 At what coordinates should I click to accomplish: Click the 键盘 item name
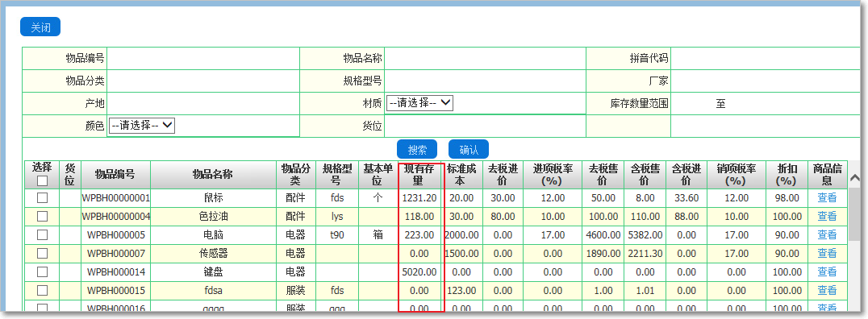pos(213,272)
